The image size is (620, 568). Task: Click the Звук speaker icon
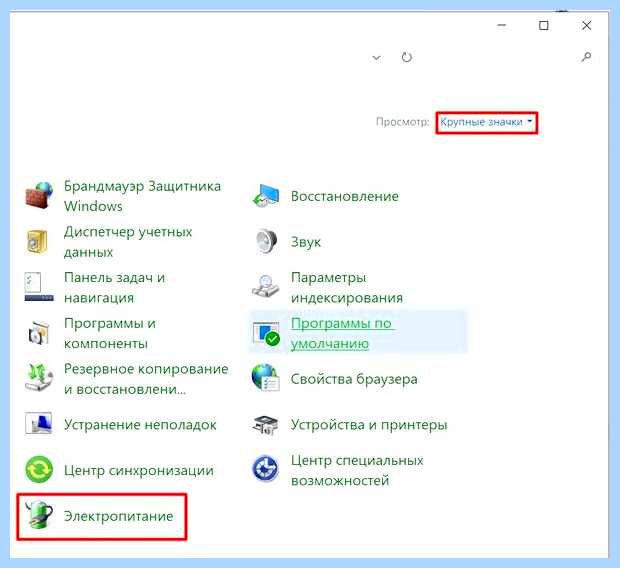267,241
